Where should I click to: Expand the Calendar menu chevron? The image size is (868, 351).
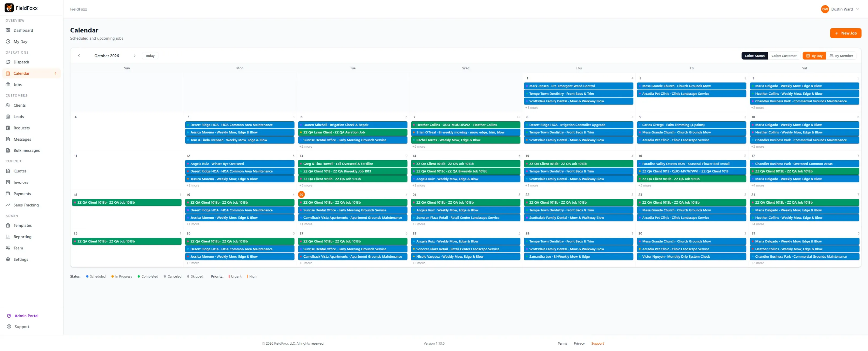[x=55, y=73]
